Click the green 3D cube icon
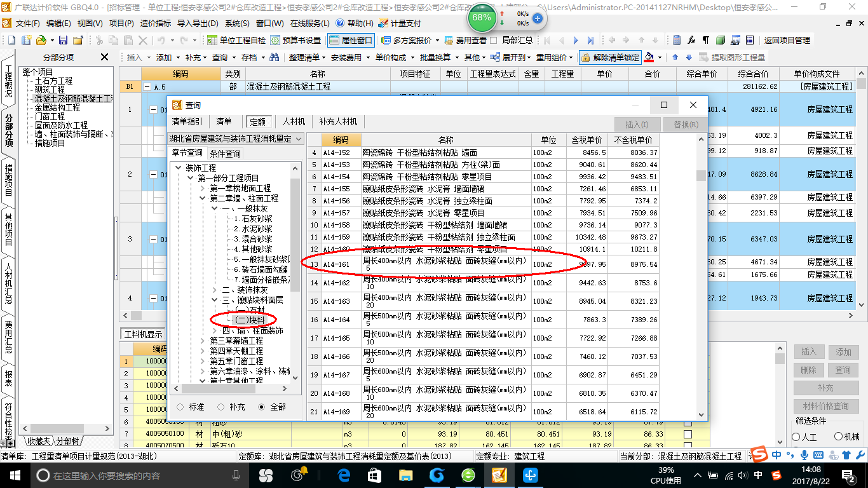868x488 pixels. [x=720, y=40]
